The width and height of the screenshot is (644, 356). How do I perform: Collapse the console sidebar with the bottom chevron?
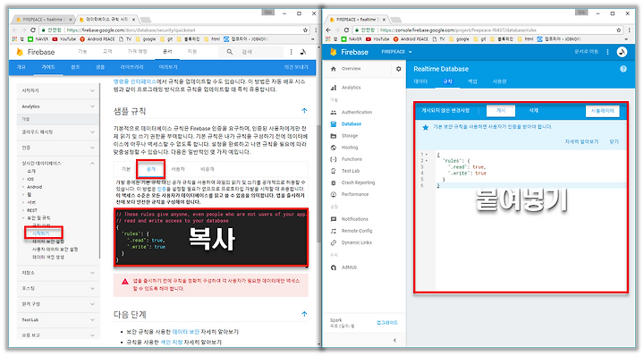coord(394,340)
